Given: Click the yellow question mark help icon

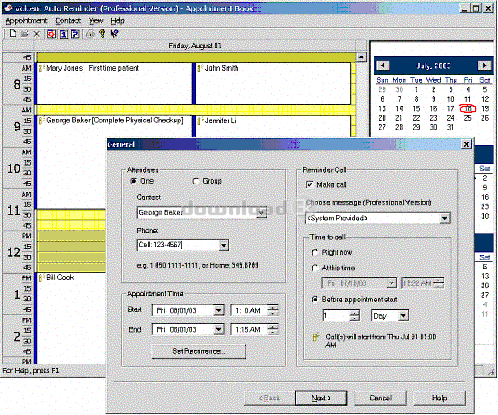Looking at the screenshot, I should click(x=102, y=34).
